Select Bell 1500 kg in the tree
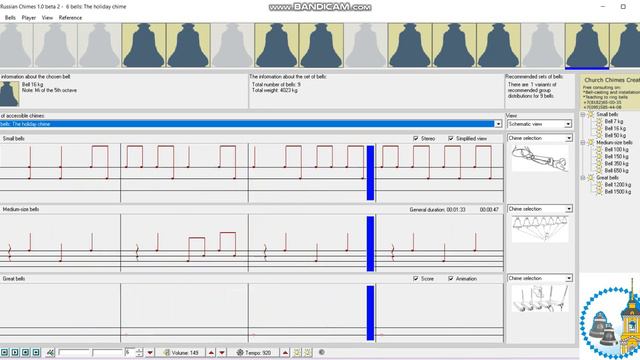This screenshot has width=640, height=360. [618, 191]
